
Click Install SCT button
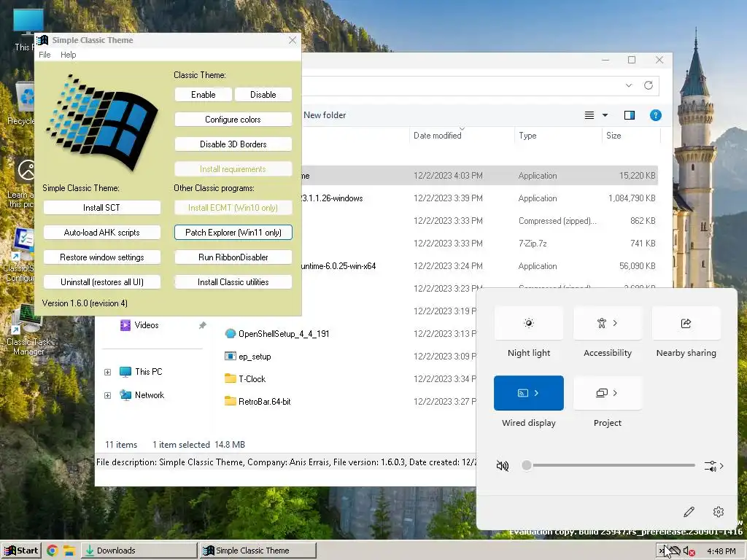pos(101,208)
